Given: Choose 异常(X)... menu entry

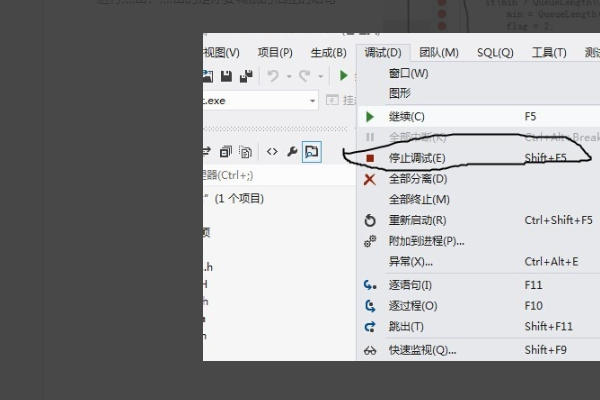Looking at the screenshot, I should pos(411,261).
